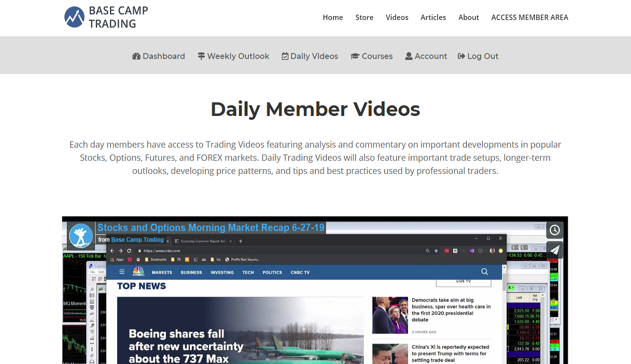This screenshot has height=364, width=631.
Task: Open the video title Morning Market Recap link
Action: pyautogui.click(x=211, y=228)
